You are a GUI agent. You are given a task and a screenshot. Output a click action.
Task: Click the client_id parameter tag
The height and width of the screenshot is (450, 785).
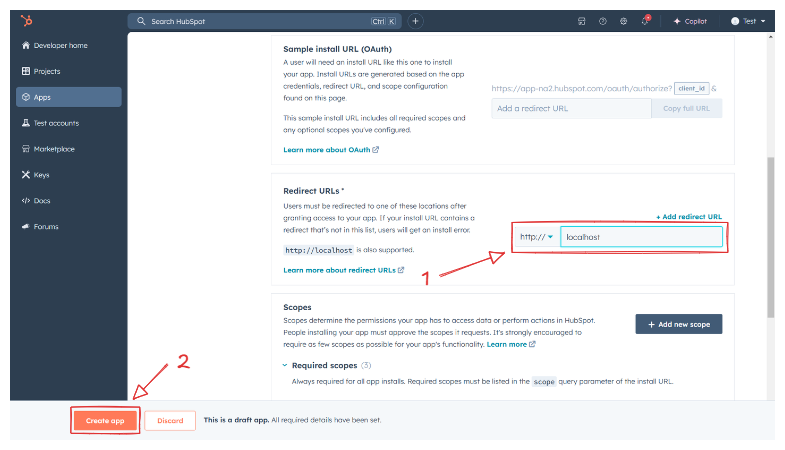(x=691, y=89)
